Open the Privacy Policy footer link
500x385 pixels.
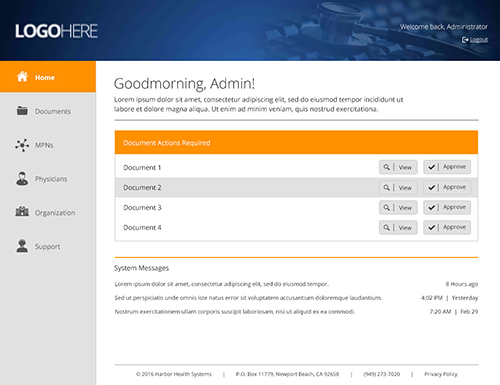click(x=441, y=374)
